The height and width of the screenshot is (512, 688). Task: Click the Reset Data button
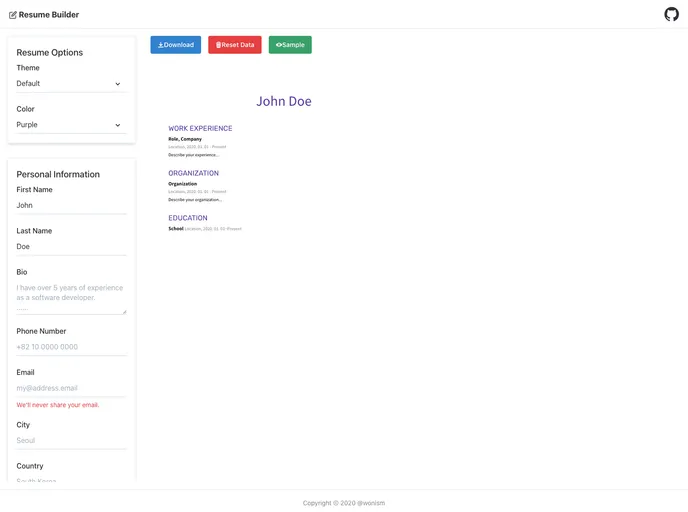pos(235,45)
